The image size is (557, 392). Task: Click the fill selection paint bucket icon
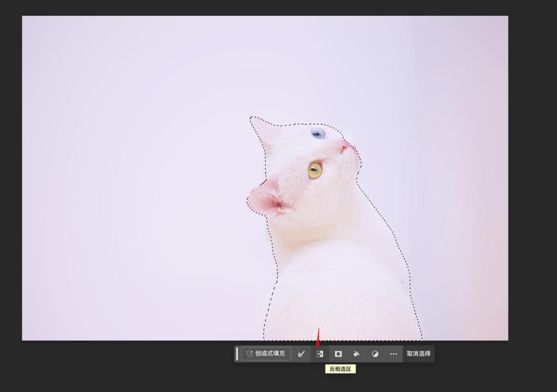tap(356, 354)
